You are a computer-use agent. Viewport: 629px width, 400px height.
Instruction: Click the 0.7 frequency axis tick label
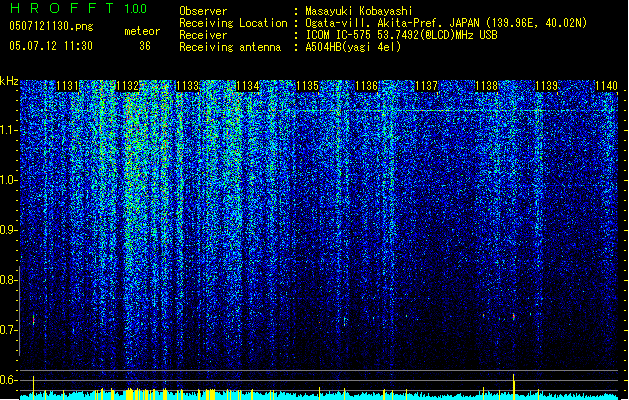9,330
